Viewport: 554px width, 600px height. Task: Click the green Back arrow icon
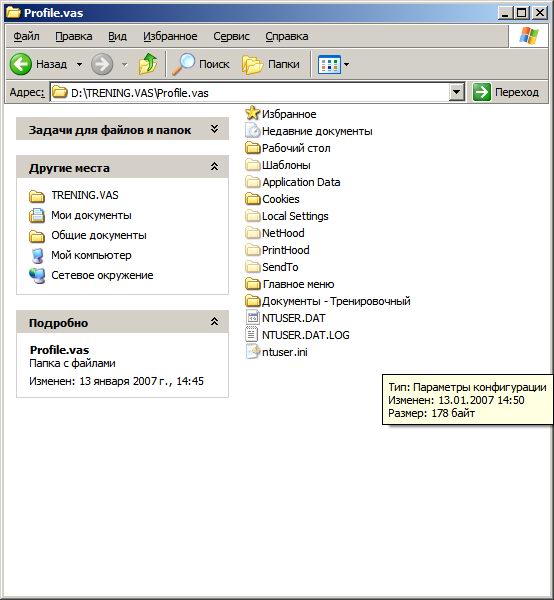click(x=21, y=64)
